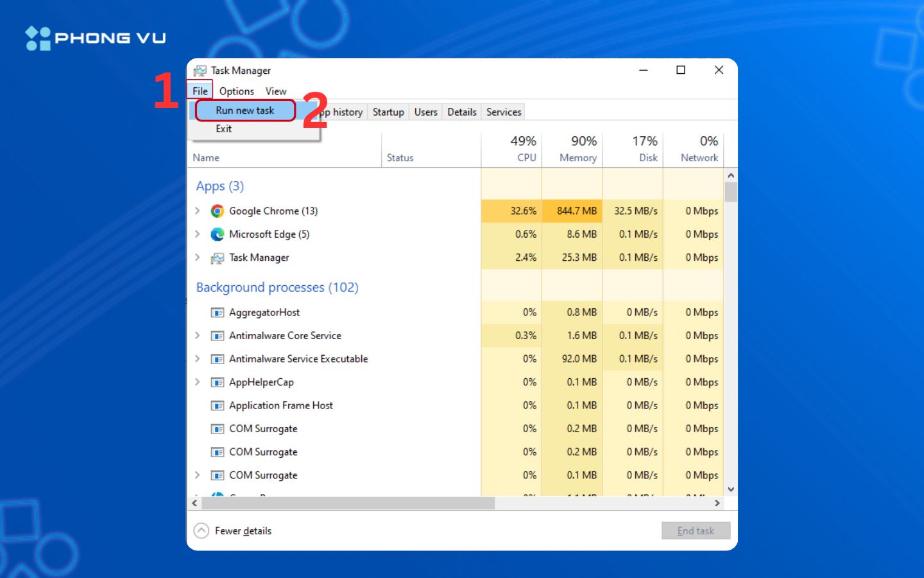Viewport: 924px width, 578px height.
Task: Click the AggregatorHost process icon
Action: (218, 313)
